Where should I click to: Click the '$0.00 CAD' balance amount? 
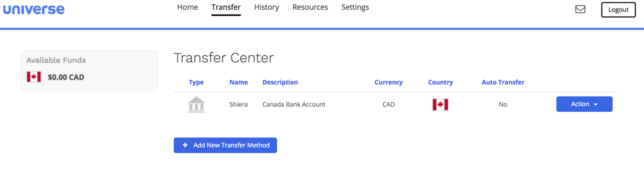[x=66, y=77]
